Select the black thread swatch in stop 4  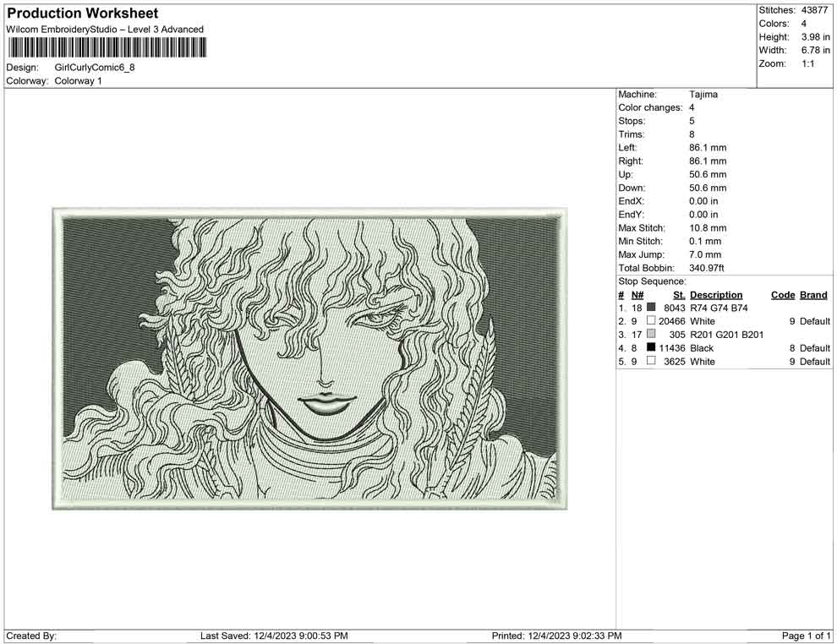coord(651,347)
